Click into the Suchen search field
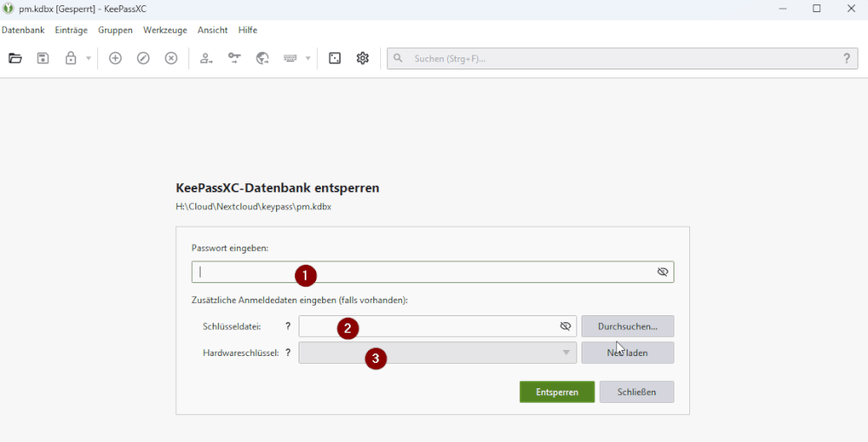 (x=622, y=58)
